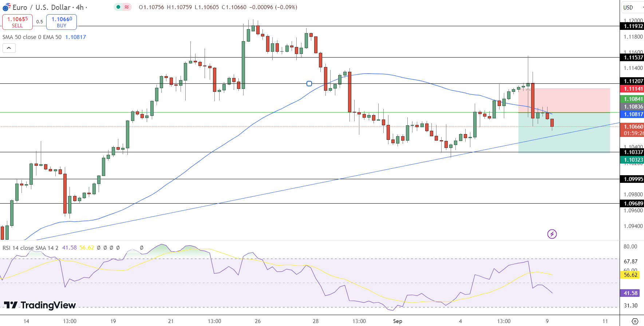Click the 19 date label on the time axis
This screenshot has width=644, height=326.
point(113,321)
